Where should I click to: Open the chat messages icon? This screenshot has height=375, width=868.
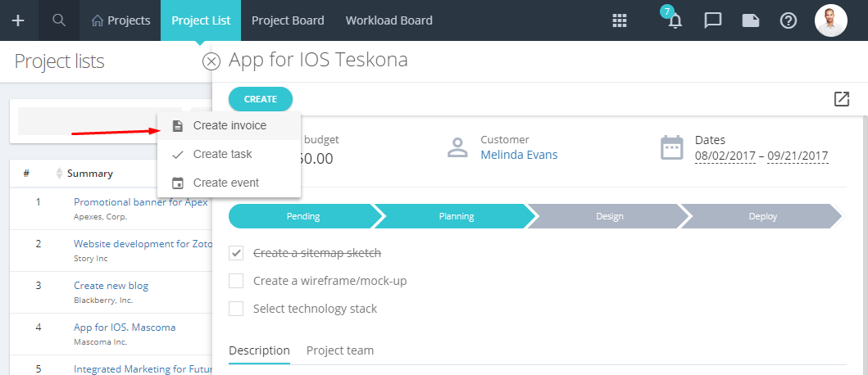point(712,20)
